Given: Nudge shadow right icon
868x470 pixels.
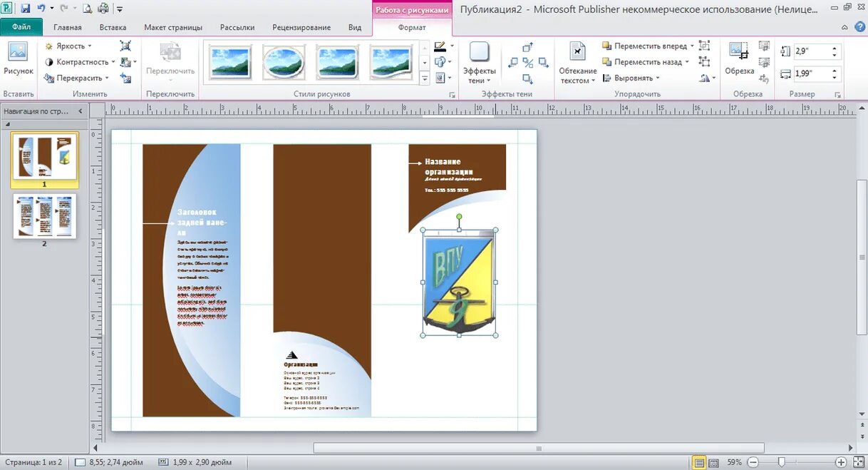Looking at the screenshot, I should pyautogui.click(x=544, y=62).
